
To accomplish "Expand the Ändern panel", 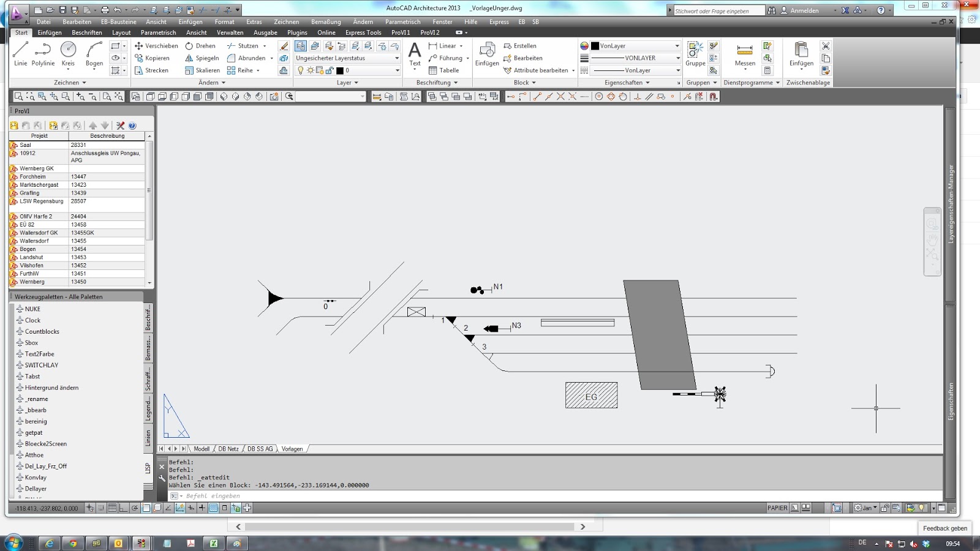I will click(x=212, y=83).
